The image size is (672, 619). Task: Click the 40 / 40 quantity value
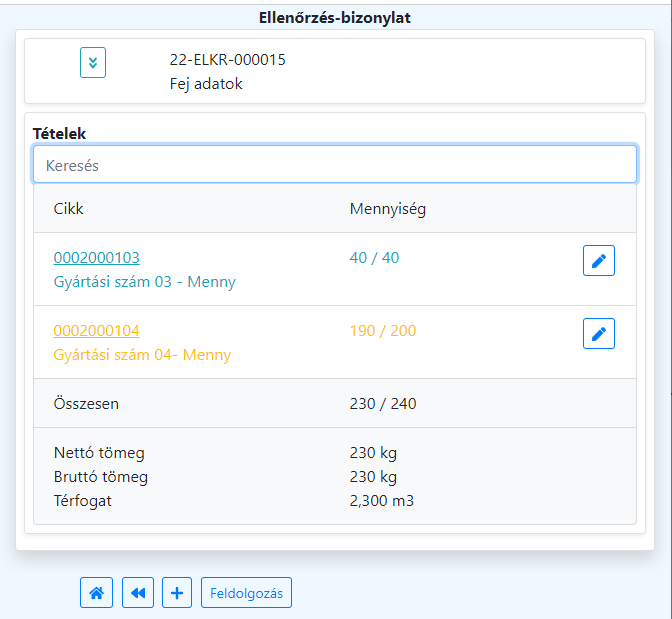(x=374, y=258)
